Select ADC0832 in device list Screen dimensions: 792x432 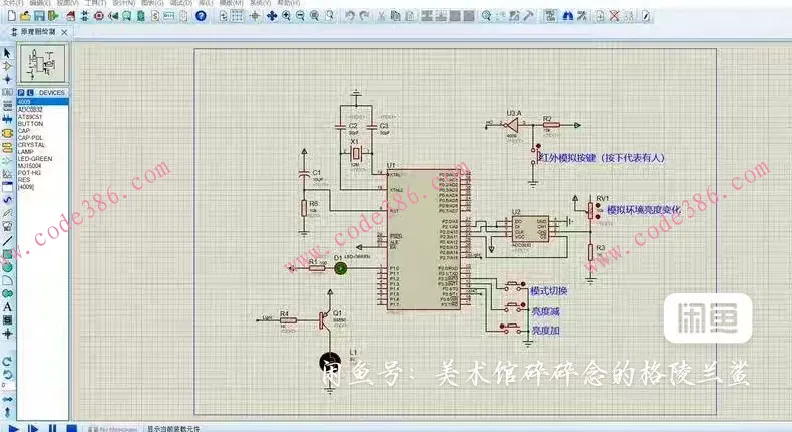coord(30,109)
